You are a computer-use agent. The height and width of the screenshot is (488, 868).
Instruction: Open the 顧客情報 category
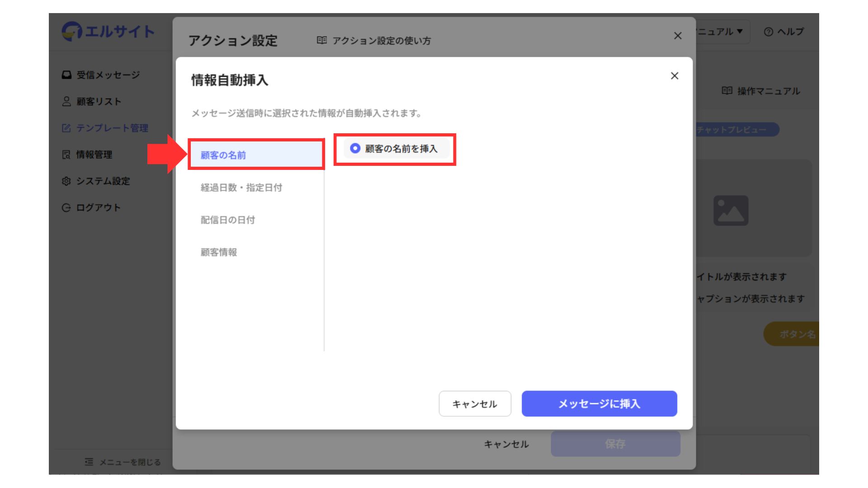pyautogui.click(x=219, y=252)
